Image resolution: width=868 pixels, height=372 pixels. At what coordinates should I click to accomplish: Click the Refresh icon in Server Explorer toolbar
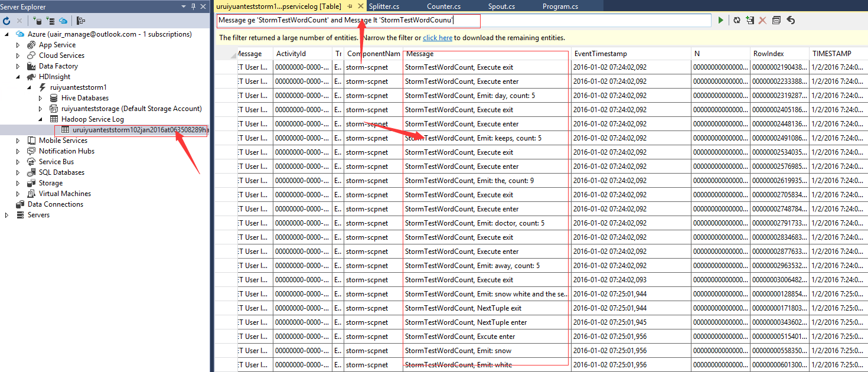point(6,21)
